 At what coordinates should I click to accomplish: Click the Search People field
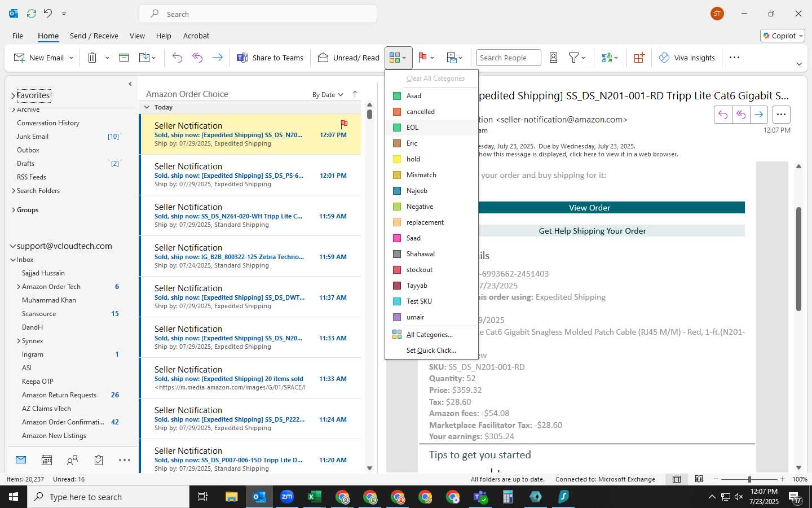508,58
